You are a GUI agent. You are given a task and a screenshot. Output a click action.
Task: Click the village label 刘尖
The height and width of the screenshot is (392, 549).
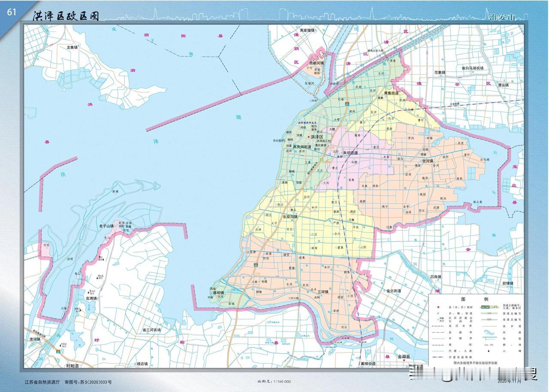point(344,327)
